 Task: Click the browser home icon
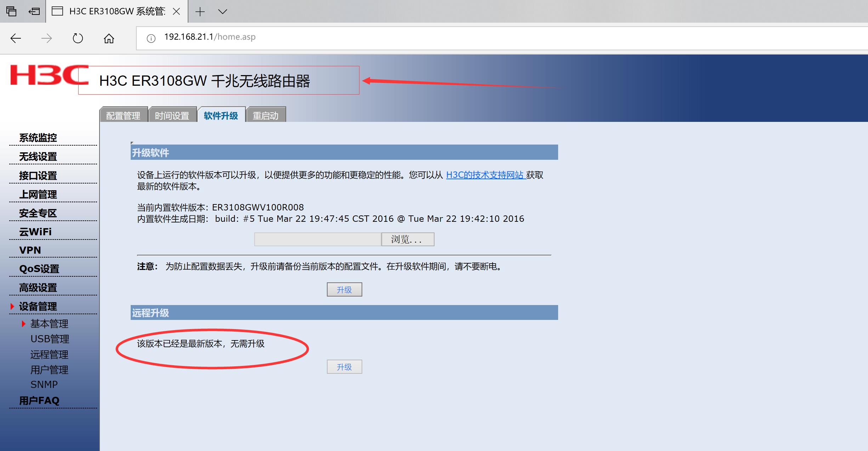point(109,38)
